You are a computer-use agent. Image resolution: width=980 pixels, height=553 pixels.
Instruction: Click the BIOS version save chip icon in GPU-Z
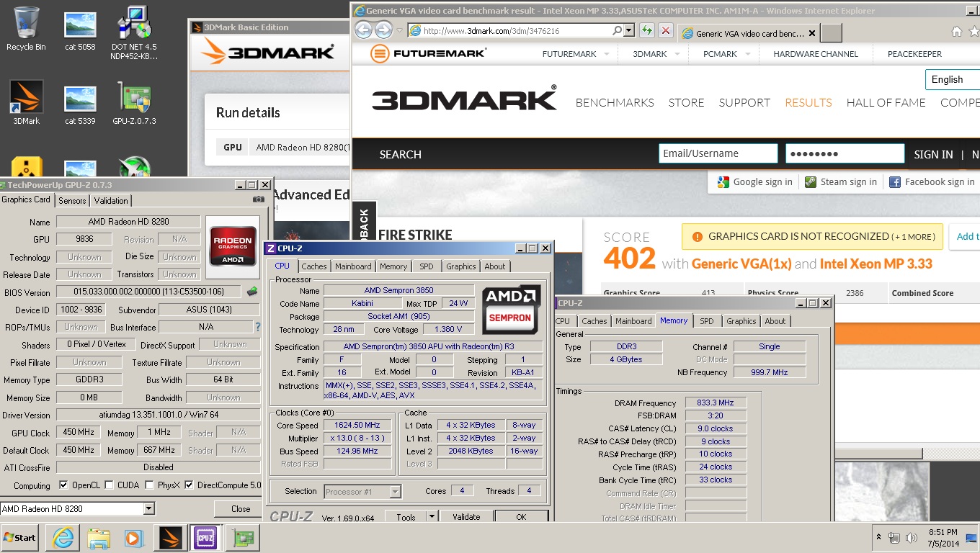[252, 292]
